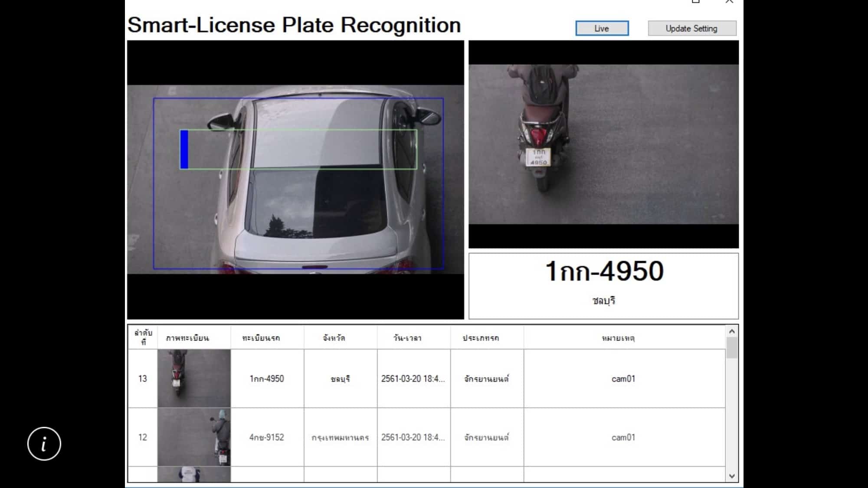Open Update Setting

pos(692,28)
